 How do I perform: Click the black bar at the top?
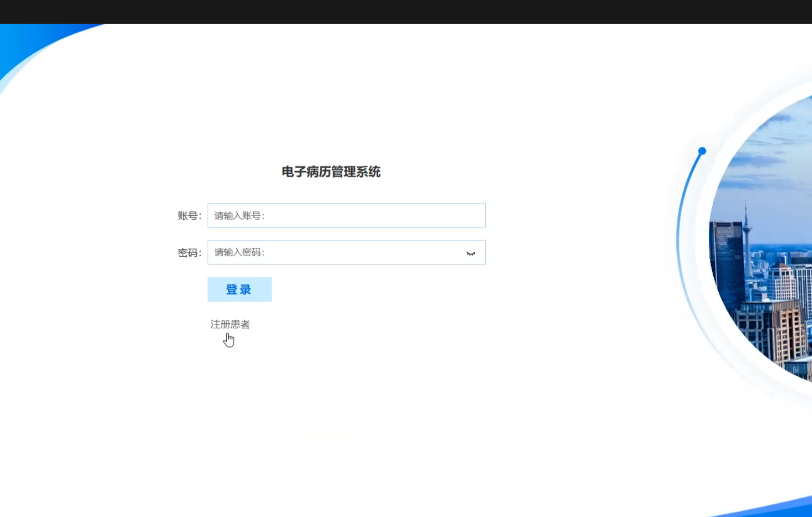point(406,12)
